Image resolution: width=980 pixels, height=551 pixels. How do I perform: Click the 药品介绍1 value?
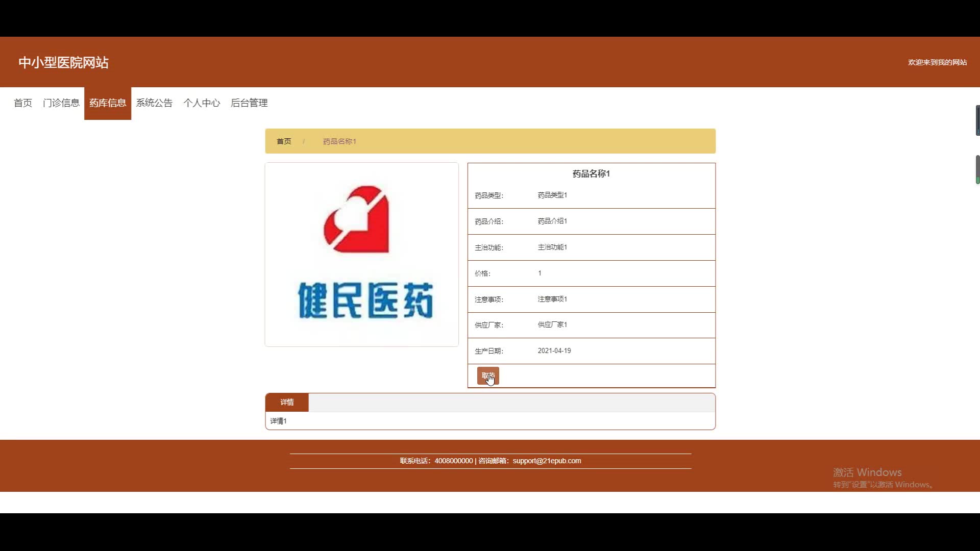(552, 221)
